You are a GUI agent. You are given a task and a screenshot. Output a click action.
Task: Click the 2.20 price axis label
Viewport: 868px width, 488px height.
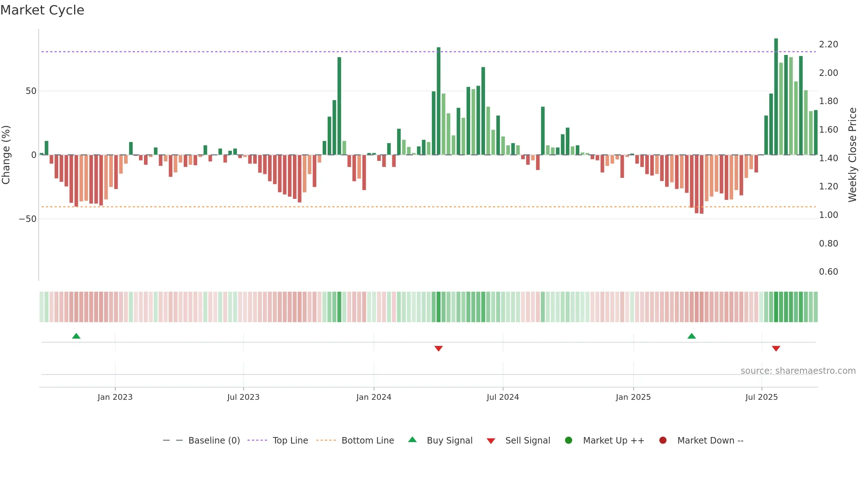(829, 44)
